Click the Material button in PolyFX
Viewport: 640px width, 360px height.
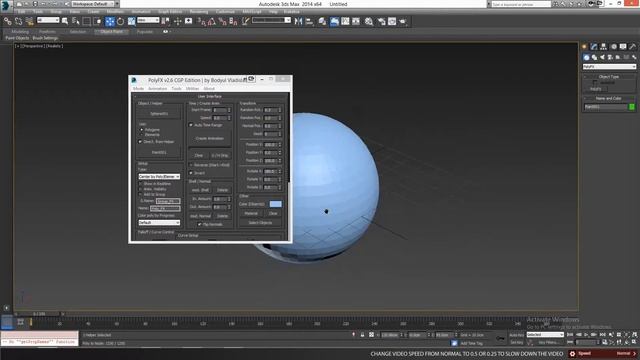coord(251,213)
